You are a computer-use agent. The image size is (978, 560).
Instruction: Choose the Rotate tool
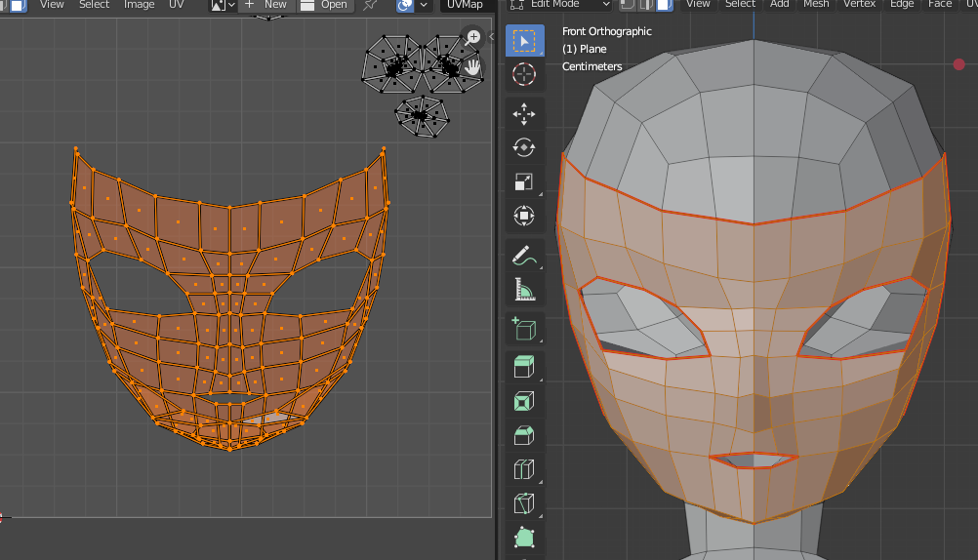[524, 147]
